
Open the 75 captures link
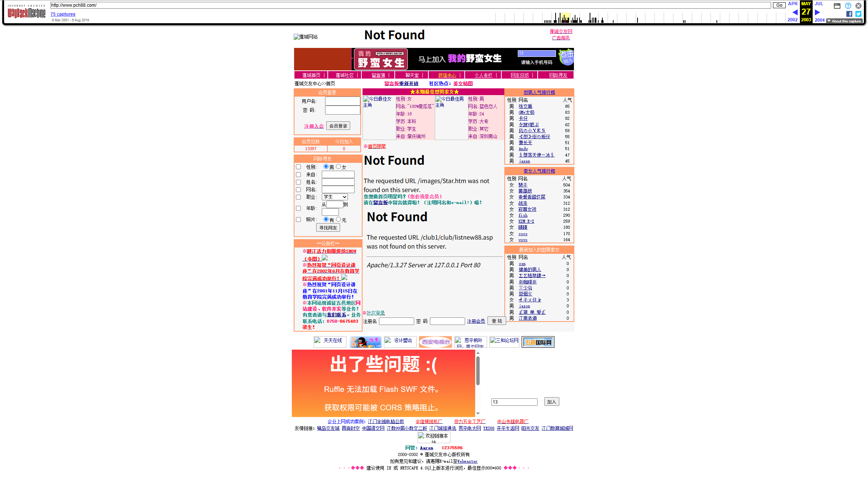63,14
